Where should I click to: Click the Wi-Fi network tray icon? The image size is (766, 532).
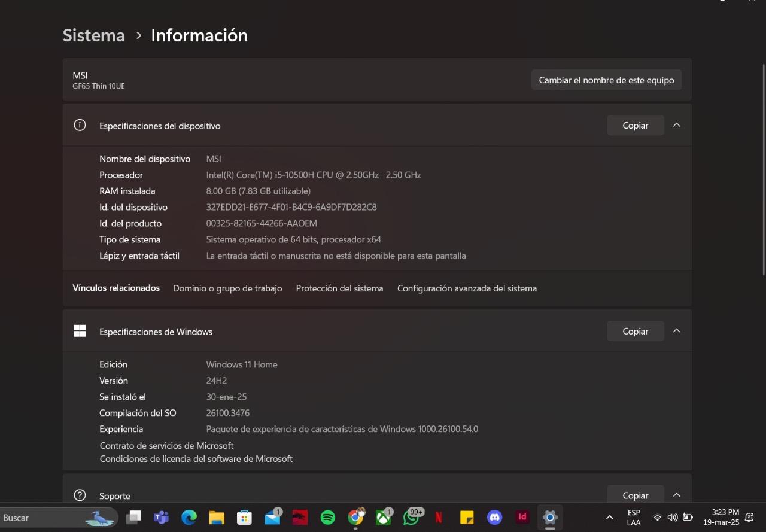(x=657, y=518)
